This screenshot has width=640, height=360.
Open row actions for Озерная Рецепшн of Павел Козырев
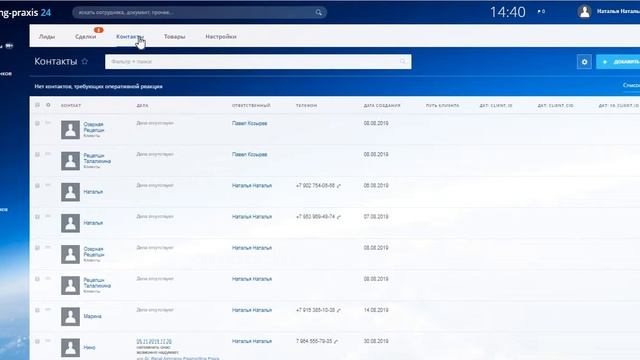(x=48, y=122)
